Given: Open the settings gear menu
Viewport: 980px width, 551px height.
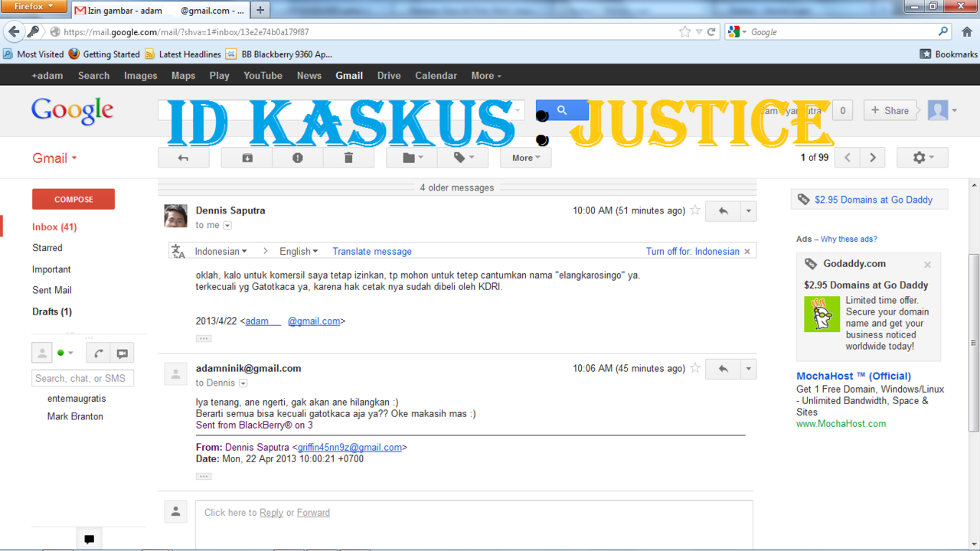Looking at the screenshot, I should pos(923,158).
